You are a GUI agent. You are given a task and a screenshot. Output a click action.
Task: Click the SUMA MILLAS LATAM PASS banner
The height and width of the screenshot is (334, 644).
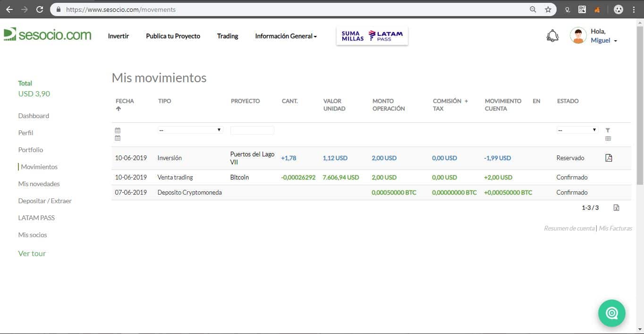(372, 35)
